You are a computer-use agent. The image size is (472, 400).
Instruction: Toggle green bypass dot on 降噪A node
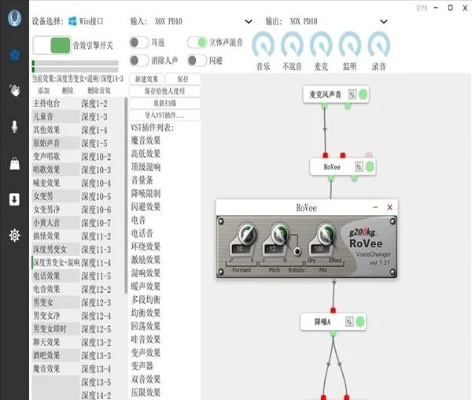coord(360,322)
